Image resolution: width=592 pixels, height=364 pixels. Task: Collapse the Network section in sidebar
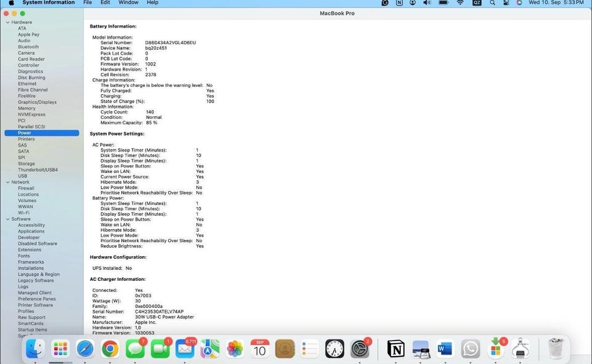[7, 182]
